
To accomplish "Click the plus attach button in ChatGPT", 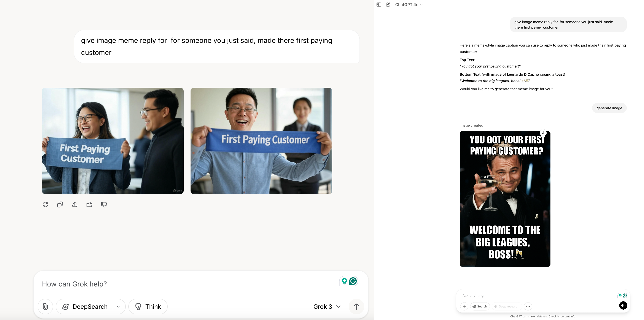I will tap(464, 306).
